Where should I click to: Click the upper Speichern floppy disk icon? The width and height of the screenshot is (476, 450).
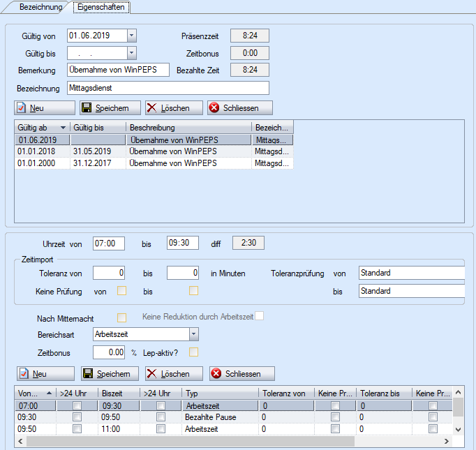click(x=87, y=108)
